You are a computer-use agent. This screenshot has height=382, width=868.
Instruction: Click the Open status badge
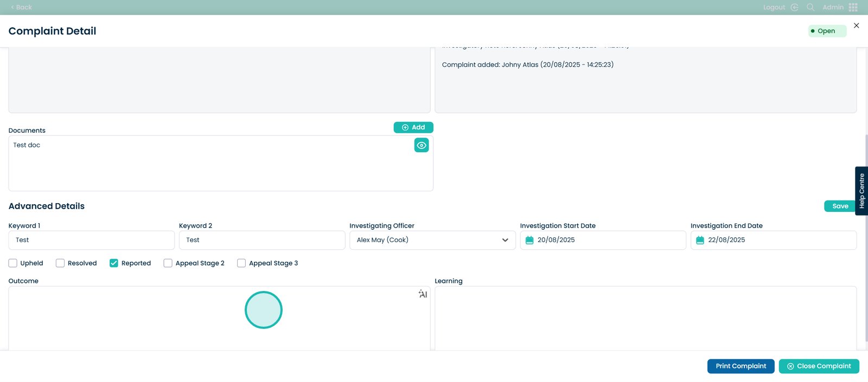[826, 31]
